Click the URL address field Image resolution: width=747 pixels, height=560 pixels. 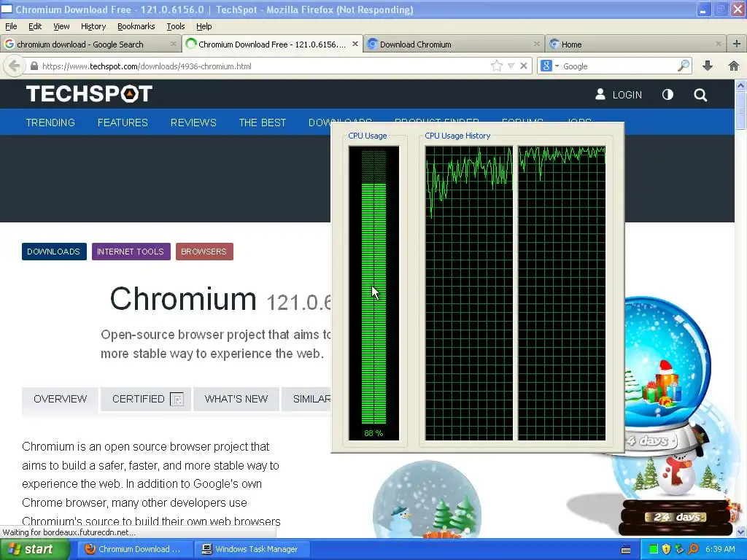tap(264, 66)
